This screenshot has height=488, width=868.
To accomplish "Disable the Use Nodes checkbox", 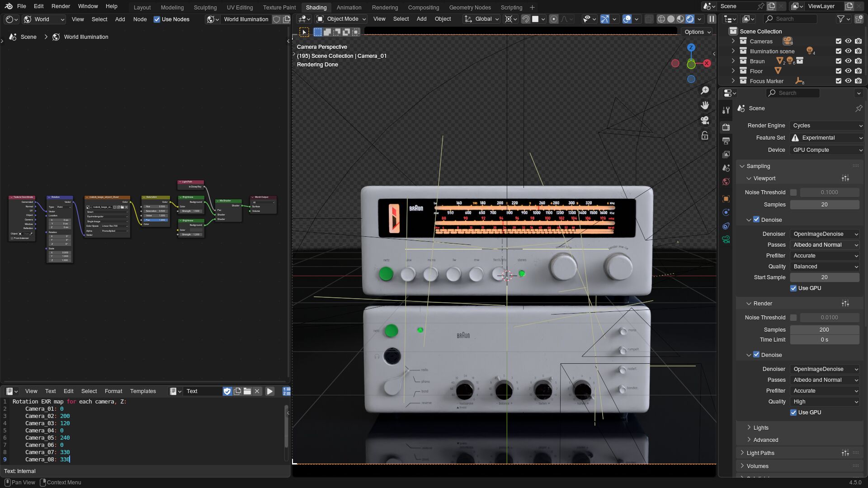I will [x=157, y=19].
